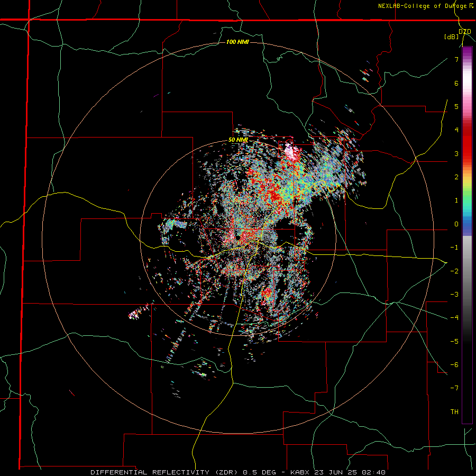Click the "100 NMI" range ring label

click(x=237, y=42)
